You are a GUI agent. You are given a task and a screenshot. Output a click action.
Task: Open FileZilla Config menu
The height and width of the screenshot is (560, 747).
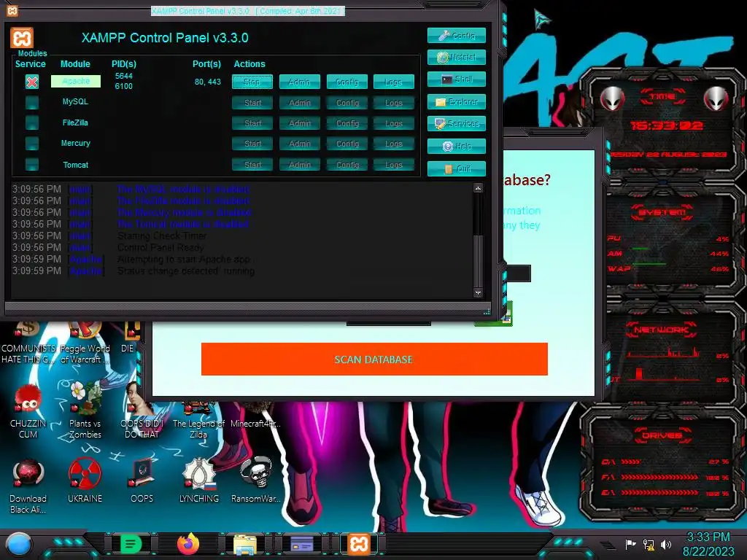(x=347, y=123)
